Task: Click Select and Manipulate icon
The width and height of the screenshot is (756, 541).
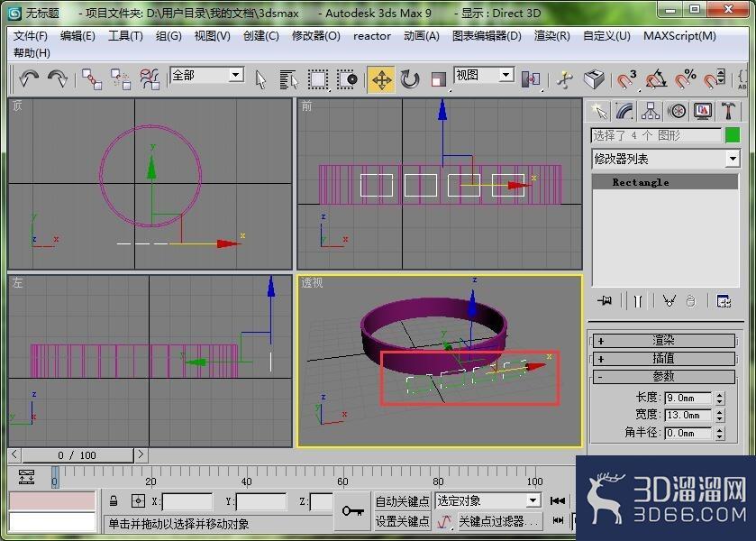Action: (565, 79)
